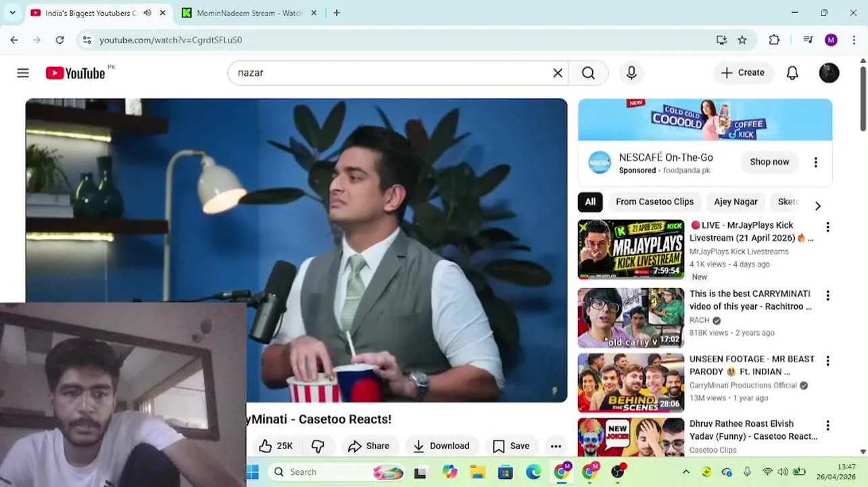The height and width of the screenshot is (487, 868).
Task: Open a new Chrome tab
Action: [337, 13]
